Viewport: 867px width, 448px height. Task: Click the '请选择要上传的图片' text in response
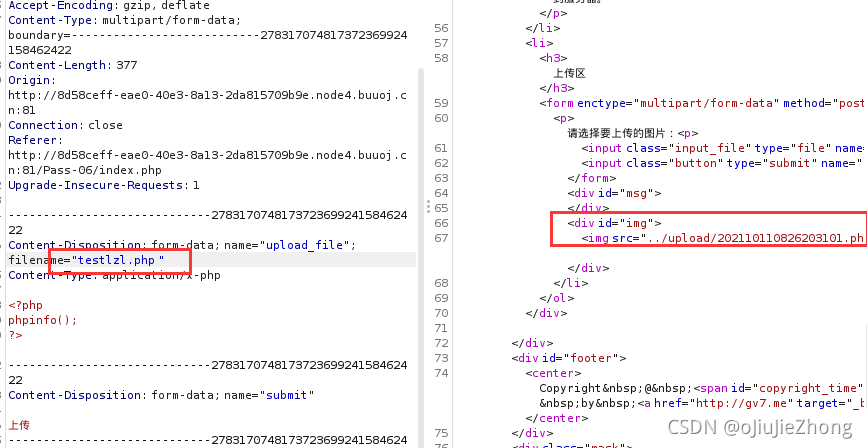point(615,133)
